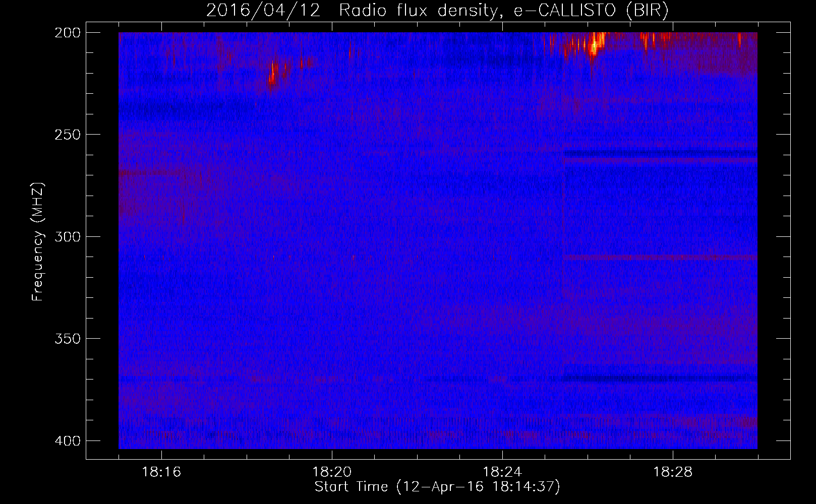This screenshot has width=816, height=504.
Task: Click the 'Start Time (12-Apr-16 18:14:37)' label
Action: click(437, 487)
